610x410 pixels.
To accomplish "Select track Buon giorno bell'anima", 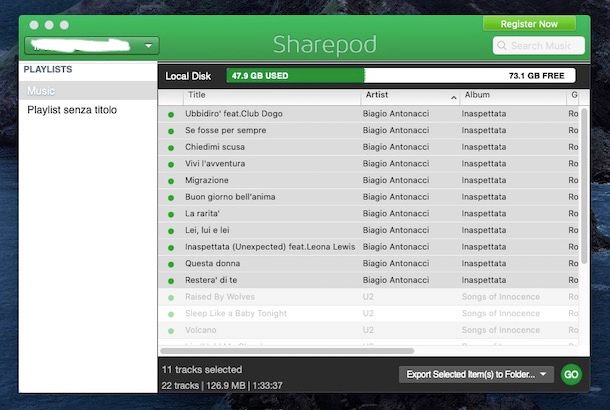I will 368,197.
